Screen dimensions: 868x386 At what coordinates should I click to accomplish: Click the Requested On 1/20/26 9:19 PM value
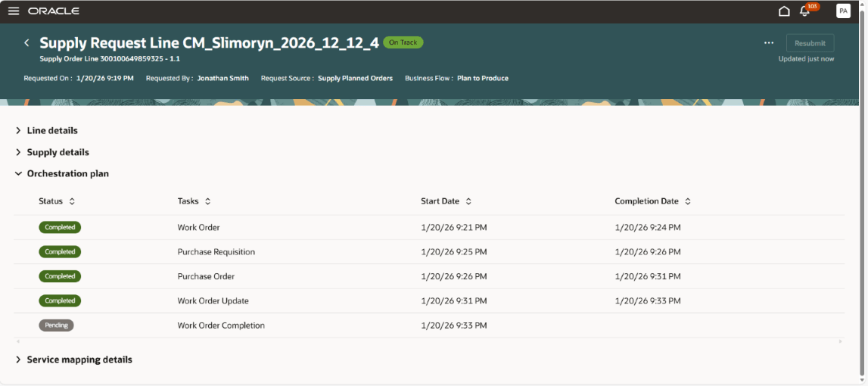click(105, 78)
